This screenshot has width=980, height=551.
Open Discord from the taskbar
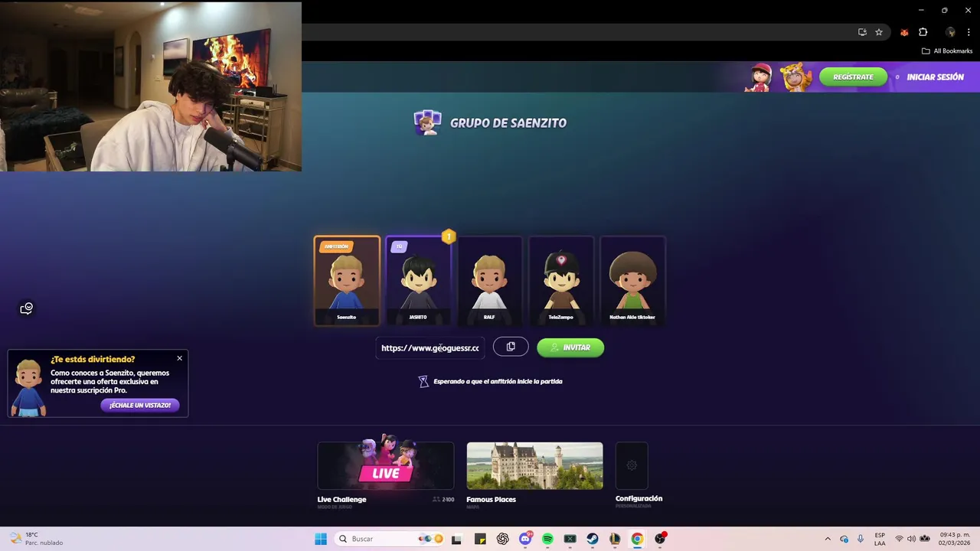(525, 539)
